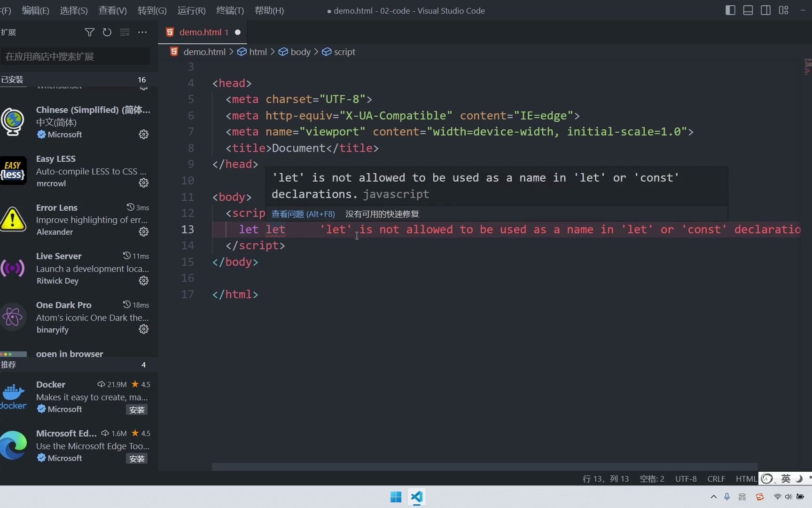
Task: Toggle IME moon mode icon
Action: click(799, 479)
